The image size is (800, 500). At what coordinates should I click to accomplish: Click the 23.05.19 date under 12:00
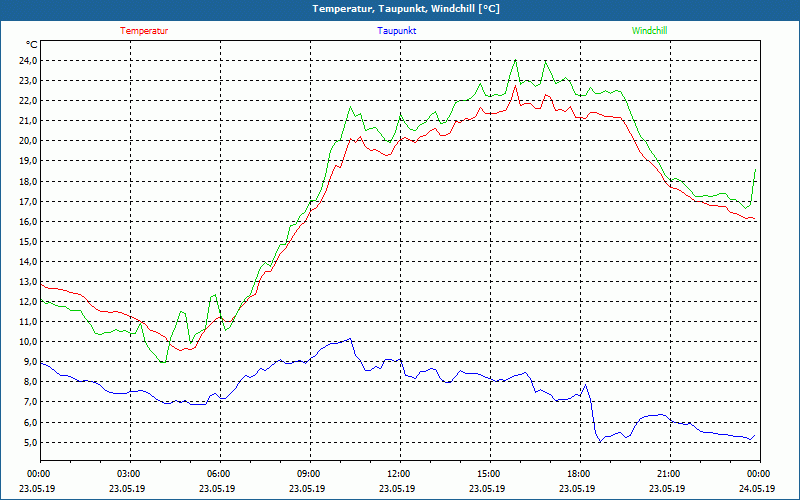click(397, 488)
